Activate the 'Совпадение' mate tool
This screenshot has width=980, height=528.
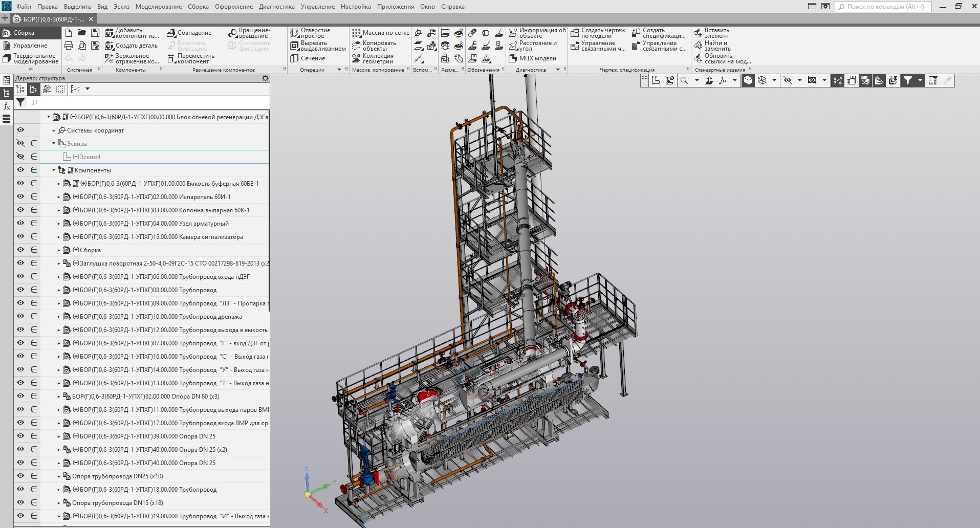(x=171, y=33)
